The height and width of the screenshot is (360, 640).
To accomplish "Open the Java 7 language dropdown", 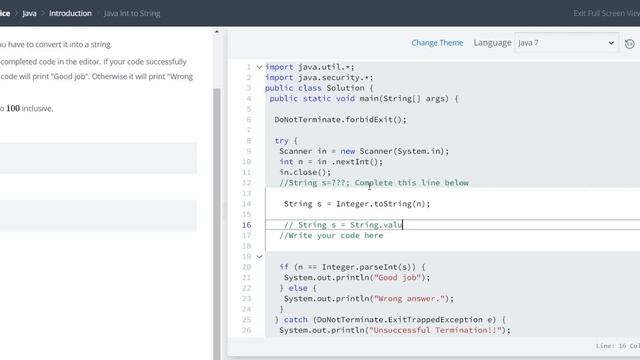I will pyautogui.click(x=567, y=43).
